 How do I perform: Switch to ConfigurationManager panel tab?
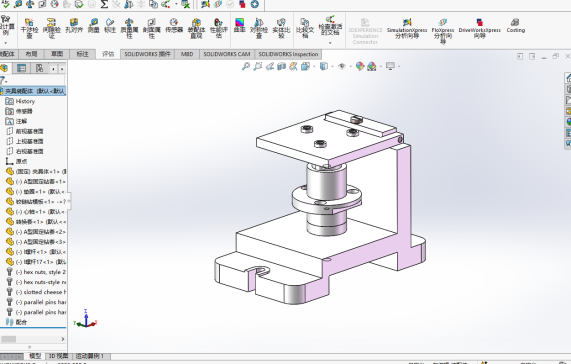pos(39,68)
